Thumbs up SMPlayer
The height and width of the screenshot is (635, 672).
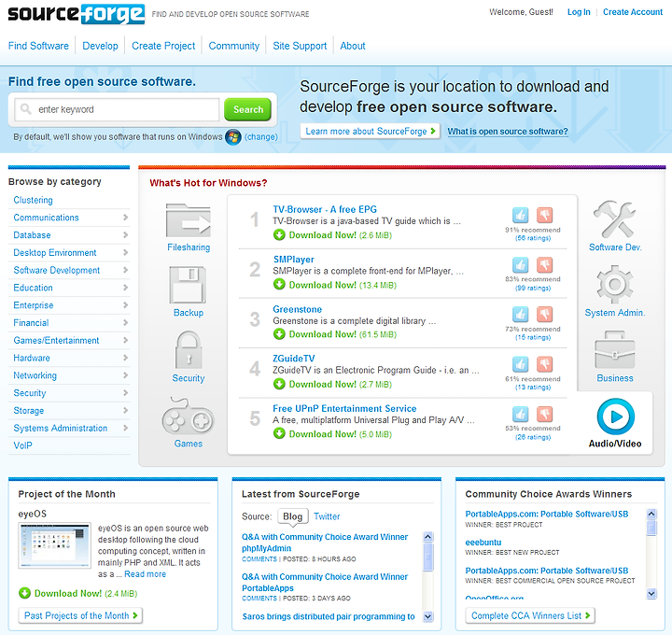click(520, 264)
